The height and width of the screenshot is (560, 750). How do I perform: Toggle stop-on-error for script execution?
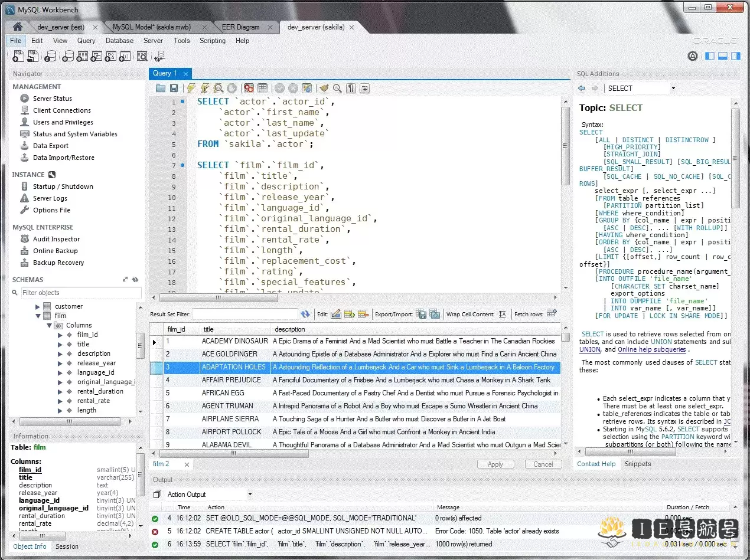click(249, 88)
